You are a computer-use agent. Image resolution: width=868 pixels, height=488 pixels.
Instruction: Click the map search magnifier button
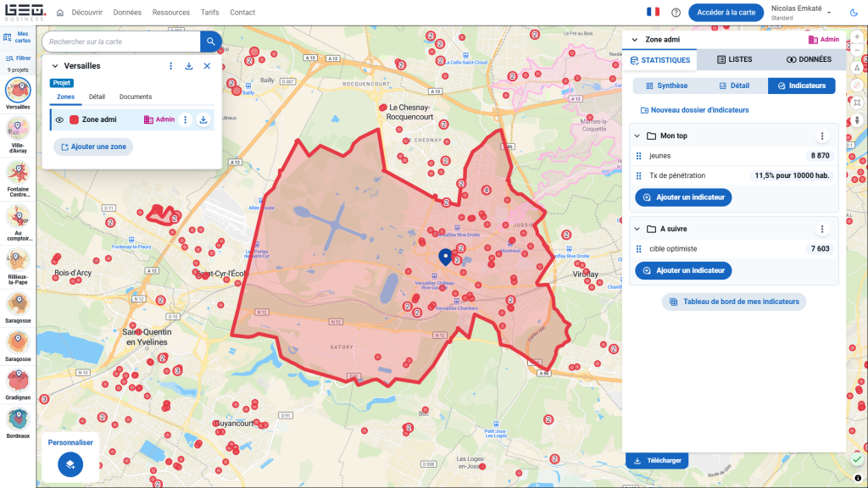(x=211, y=42)
